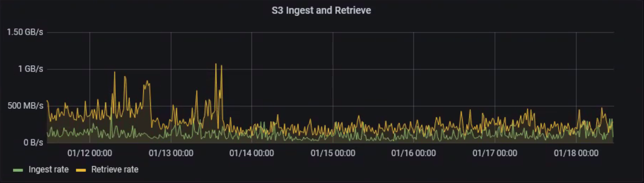This screenshot has width=644, height=183.
Task: Click the 500 MB/s y-axis label
Action: tap(27, 106)
